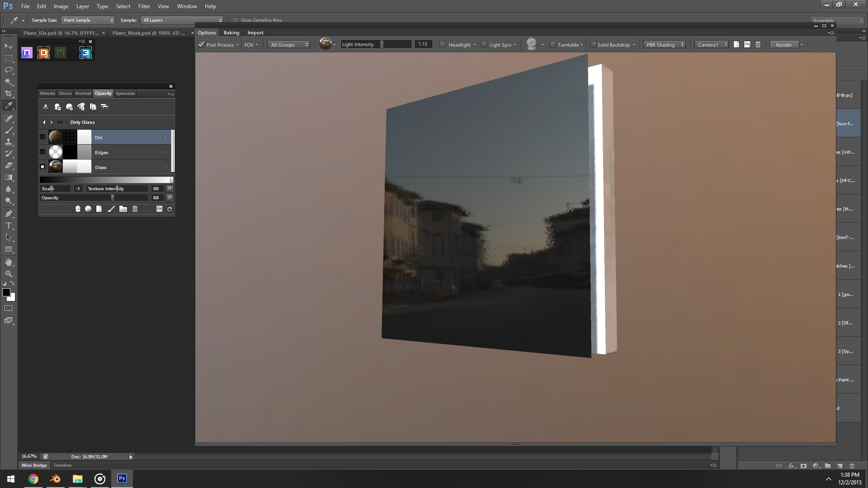Screen dimensions: 868x488
Task: Enable the Solid Backdrop checkbox
Action: point(593,44)
